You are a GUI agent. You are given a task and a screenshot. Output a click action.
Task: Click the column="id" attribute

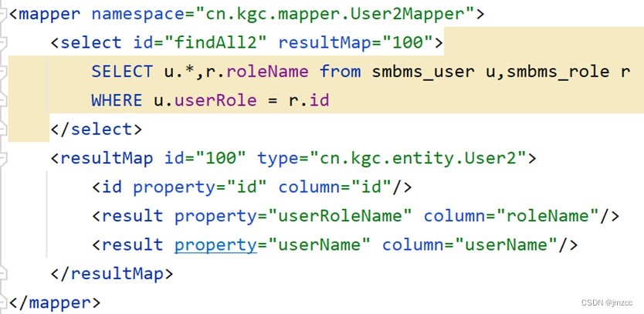335,187
